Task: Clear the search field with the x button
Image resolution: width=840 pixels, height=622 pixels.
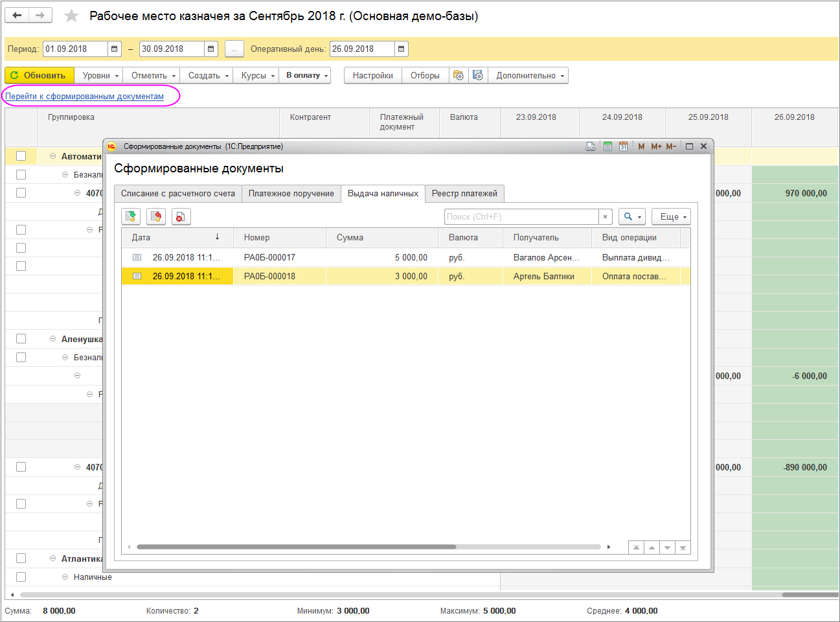Action: (605, 216)
